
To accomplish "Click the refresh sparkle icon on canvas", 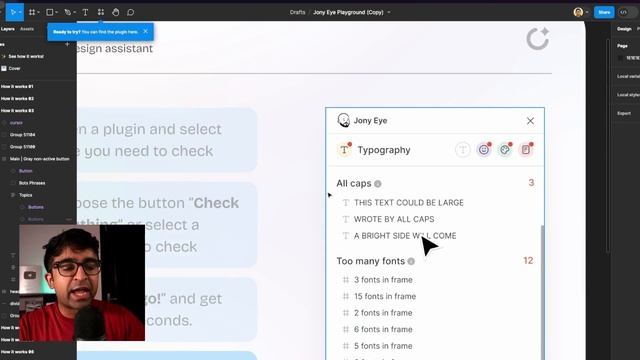I will point(538,39).
